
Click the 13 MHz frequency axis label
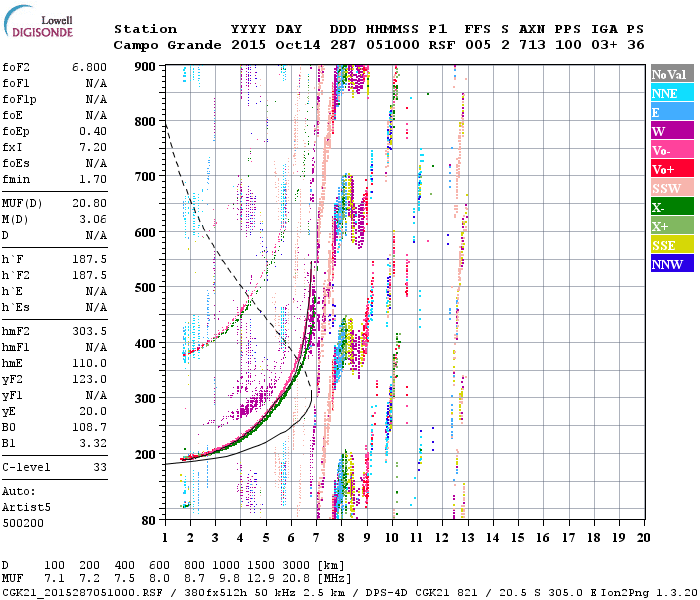(467, 538)
